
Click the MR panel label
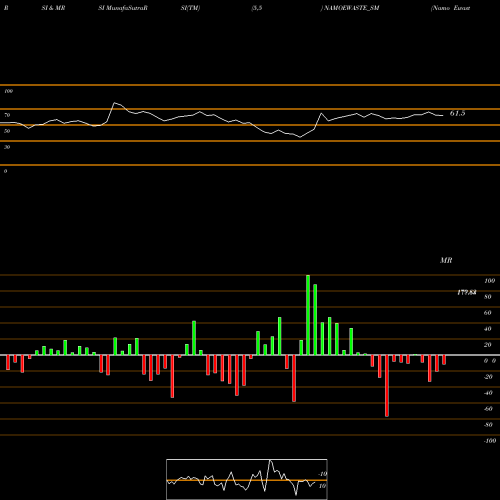(446, 260)
